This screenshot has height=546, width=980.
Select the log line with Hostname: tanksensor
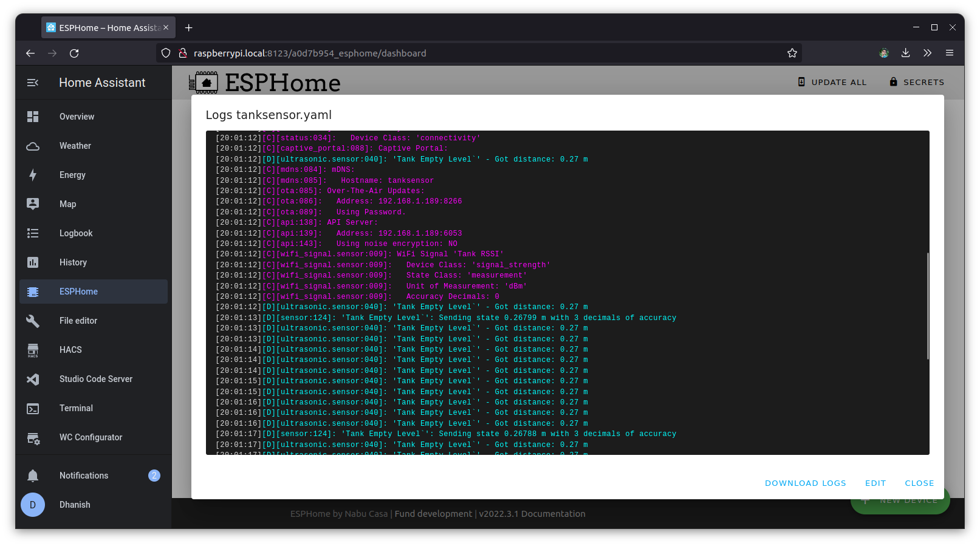325,180
